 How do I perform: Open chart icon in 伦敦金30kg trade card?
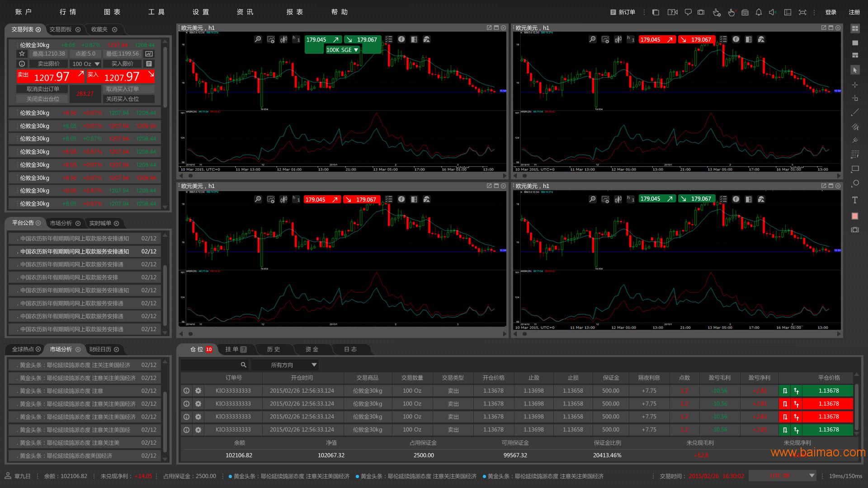tap(149, 53)
